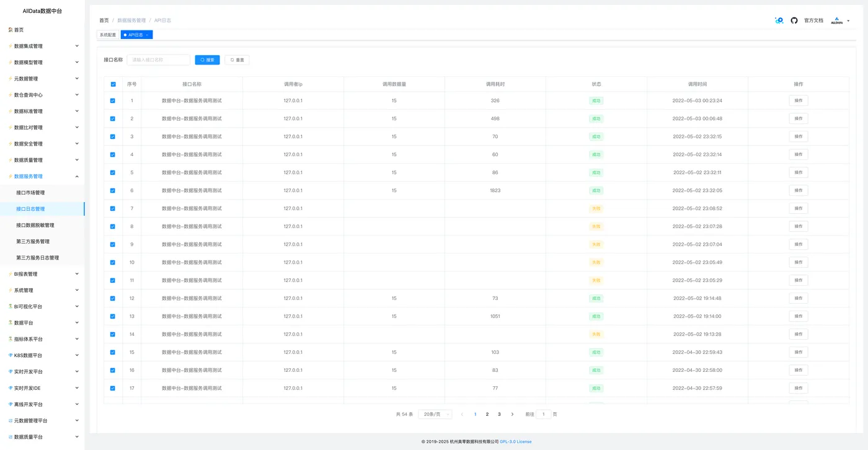Expand the 元数据管理 submenu arrow
This screenshot has height=450, width=868.
tap(77, 79)
